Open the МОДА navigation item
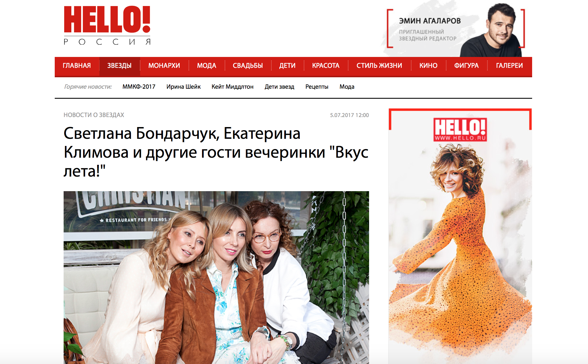588x364 pixels. pos(207,66)
